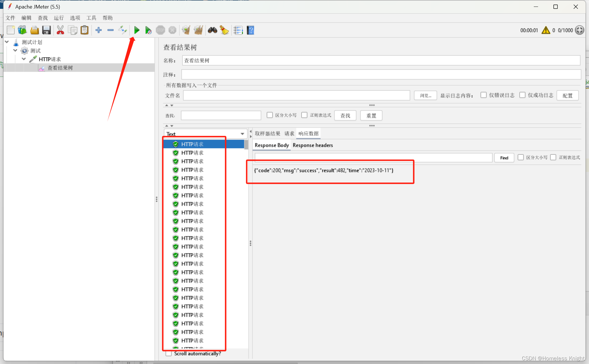589x364 pixels.
Task: Click the Cut scissors icon
Action: [x=60, y=30]
